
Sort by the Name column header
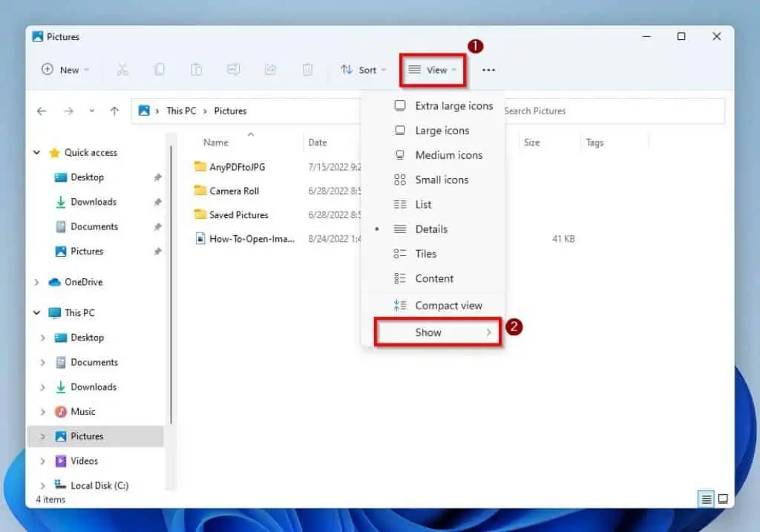pos(216,142)
